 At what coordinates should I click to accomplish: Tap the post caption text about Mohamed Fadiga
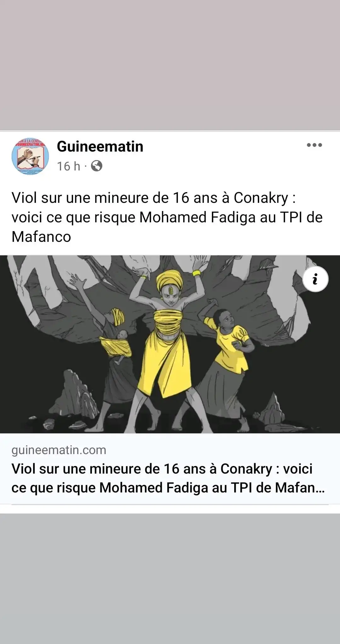[167, 217]
